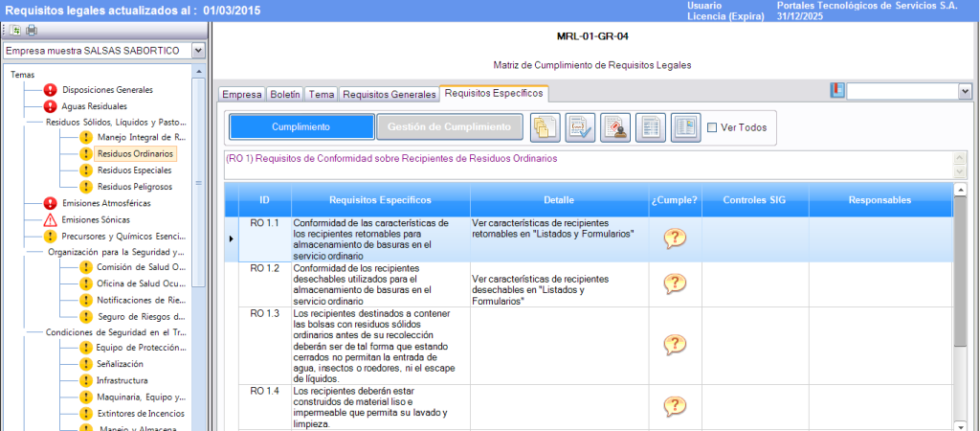Click the Gestión de Cumplimiento button
The height and width of the screenshot is (431, 980).
coord(449,127)
